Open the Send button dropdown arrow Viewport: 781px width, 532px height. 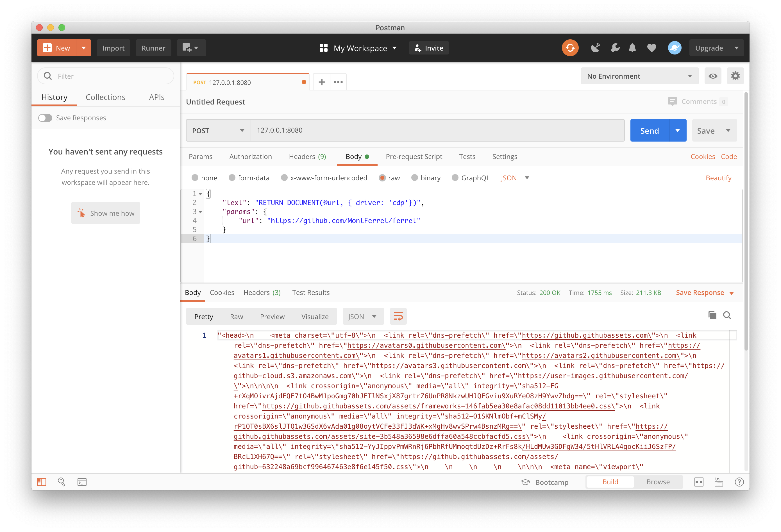(678, 130)
